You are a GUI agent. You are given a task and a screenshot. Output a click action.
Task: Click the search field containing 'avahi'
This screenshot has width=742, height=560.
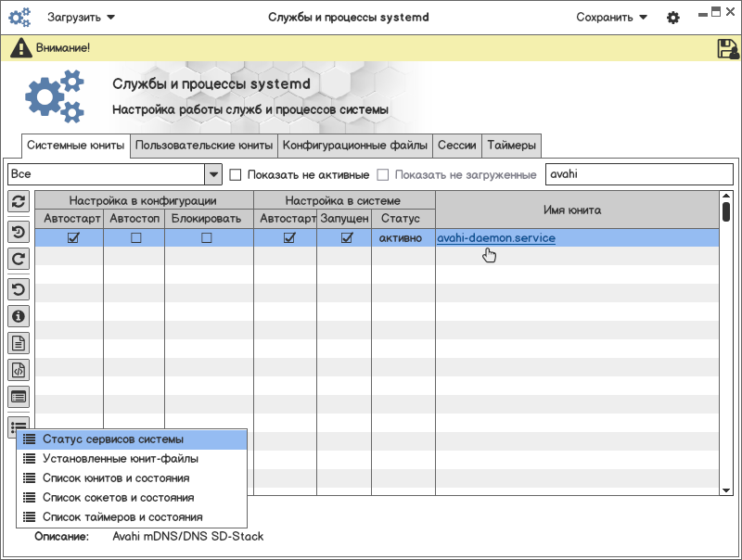(x=638, y=174)
